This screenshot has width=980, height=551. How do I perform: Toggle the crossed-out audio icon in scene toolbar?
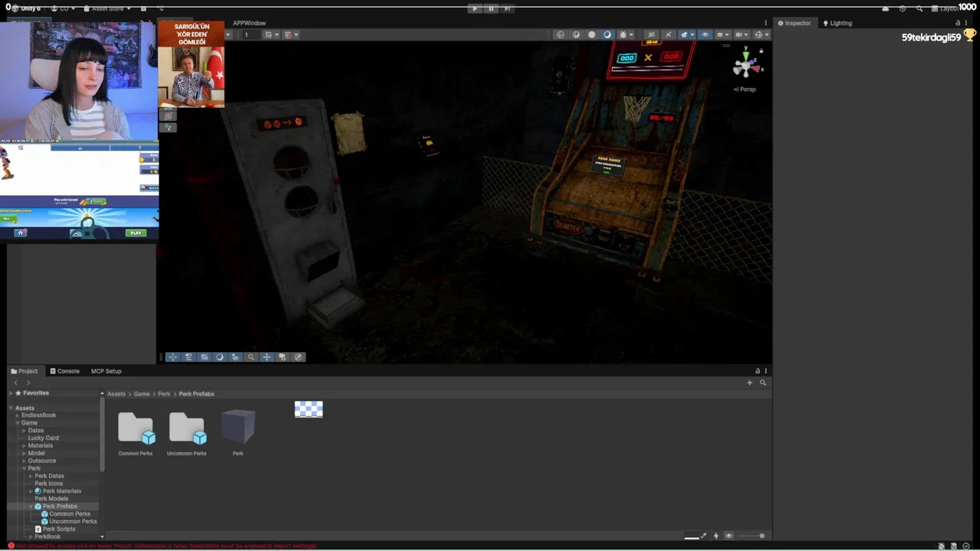(x=652, y=34)
